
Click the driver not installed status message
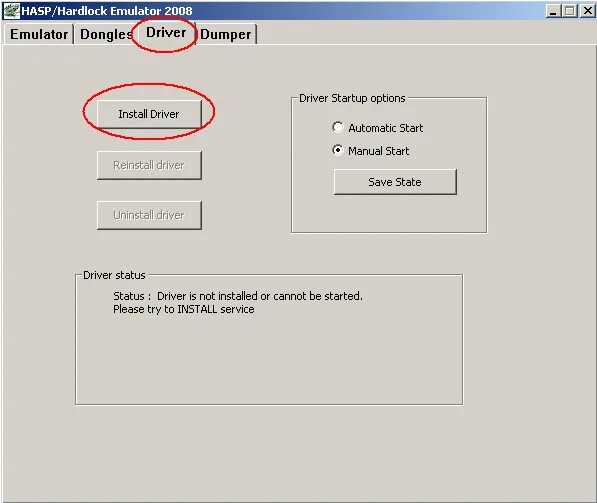pos(238,296)
